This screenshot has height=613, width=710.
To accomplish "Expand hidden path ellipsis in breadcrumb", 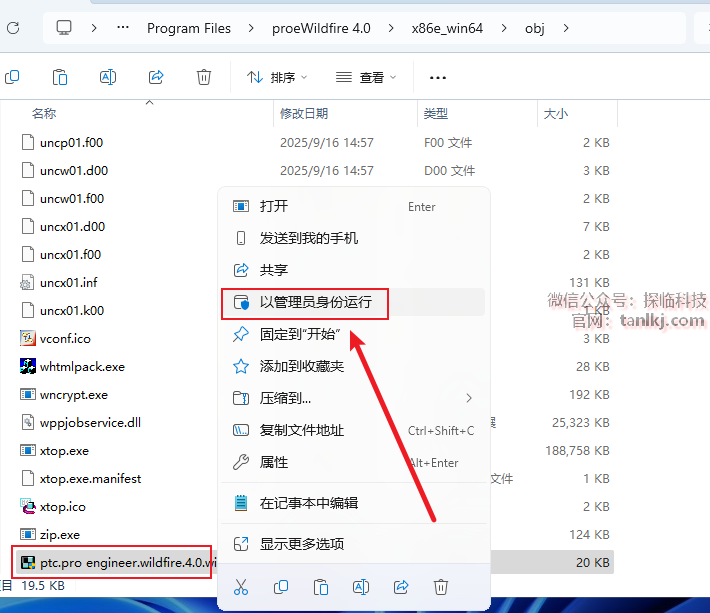I will pos(123,28).
